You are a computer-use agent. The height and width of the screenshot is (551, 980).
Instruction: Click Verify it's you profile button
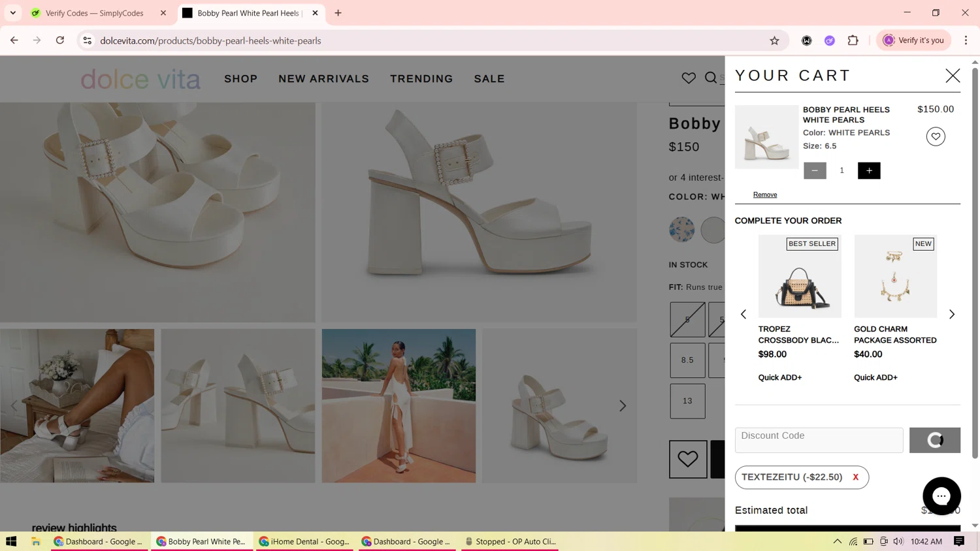[x=913, y=40]
